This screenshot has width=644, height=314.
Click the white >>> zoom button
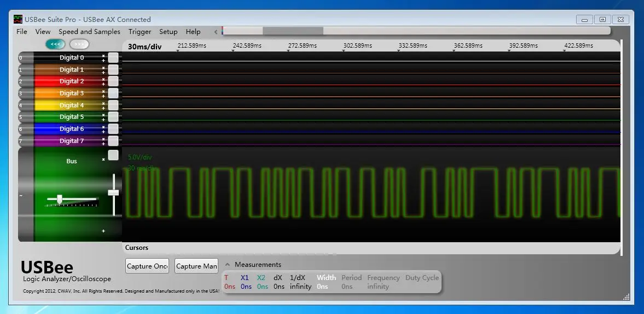[x=79, y=44]
